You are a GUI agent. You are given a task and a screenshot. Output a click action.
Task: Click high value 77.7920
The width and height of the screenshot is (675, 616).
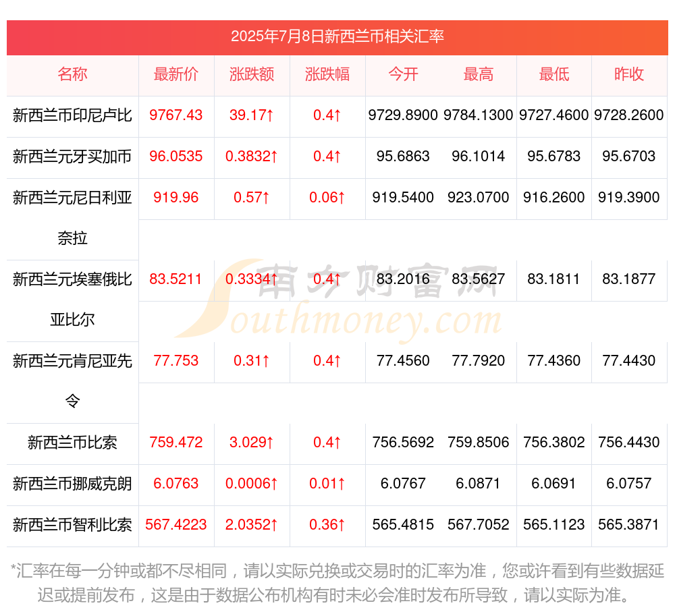(479, 360)
